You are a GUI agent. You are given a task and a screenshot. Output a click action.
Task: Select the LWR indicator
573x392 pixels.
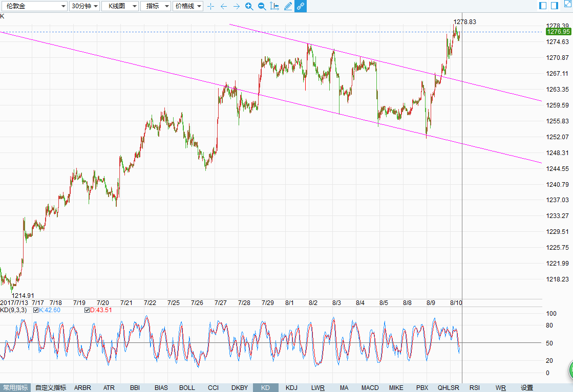coord(318,387)
